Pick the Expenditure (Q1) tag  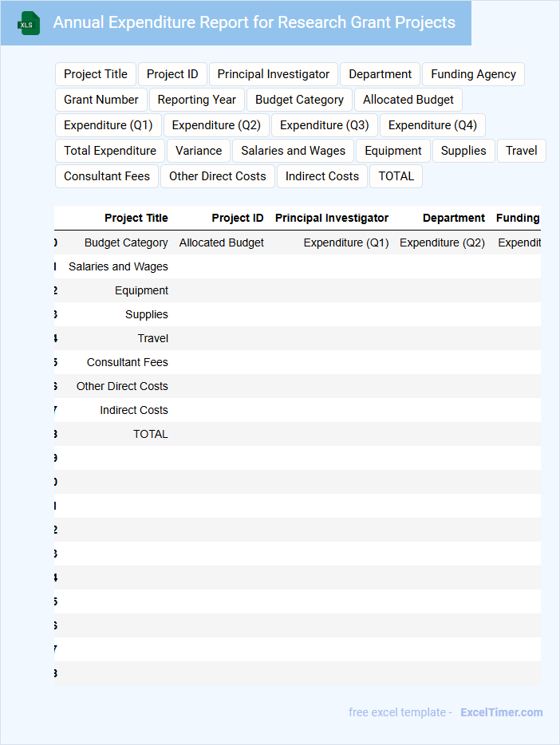click(108, 125)
